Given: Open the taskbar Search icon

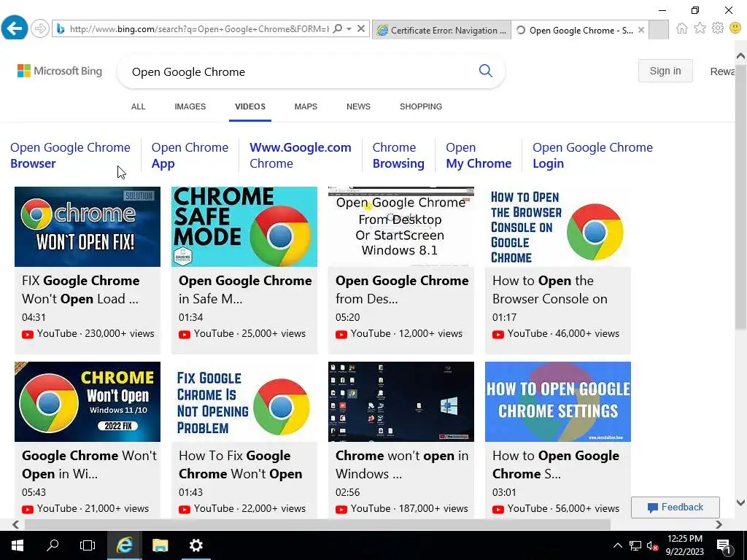Looking at the screenshot, I should click(x=53, y=545).
